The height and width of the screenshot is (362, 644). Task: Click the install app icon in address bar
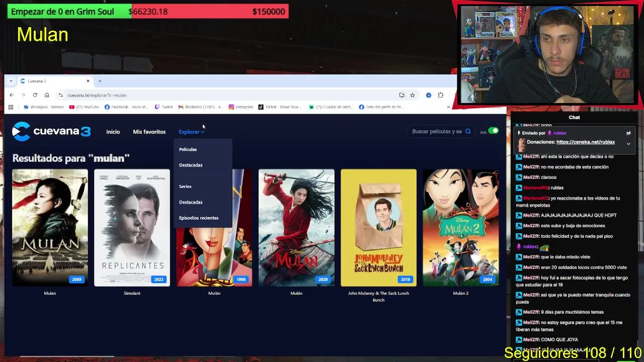tap(401, 95)
